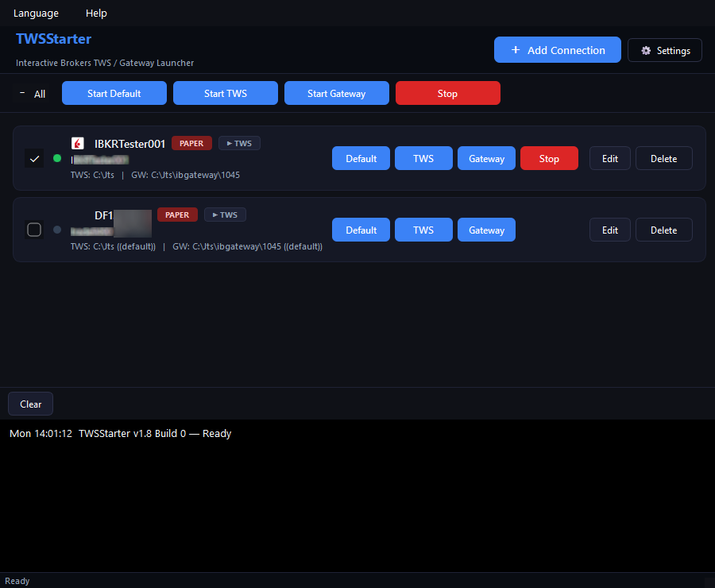Click the gray status dot of DF1
Image resolution: width=715 pixels, height=588 pixels.
click(x=57, y=230)
